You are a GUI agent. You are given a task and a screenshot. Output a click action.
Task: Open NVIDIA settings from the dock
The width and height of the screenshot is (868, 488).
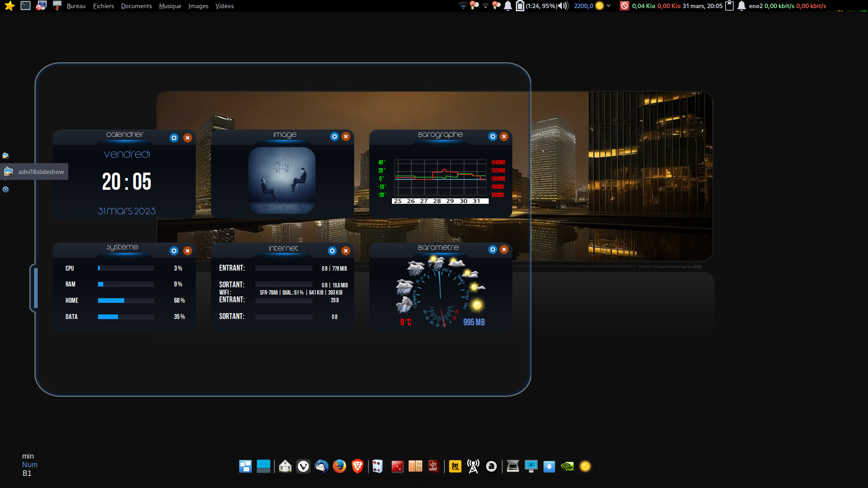567,466
